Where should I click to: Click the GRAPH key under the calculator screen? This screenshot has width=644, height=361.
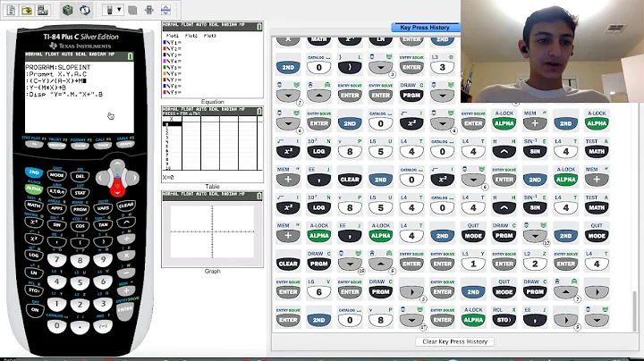pos(126,144)
